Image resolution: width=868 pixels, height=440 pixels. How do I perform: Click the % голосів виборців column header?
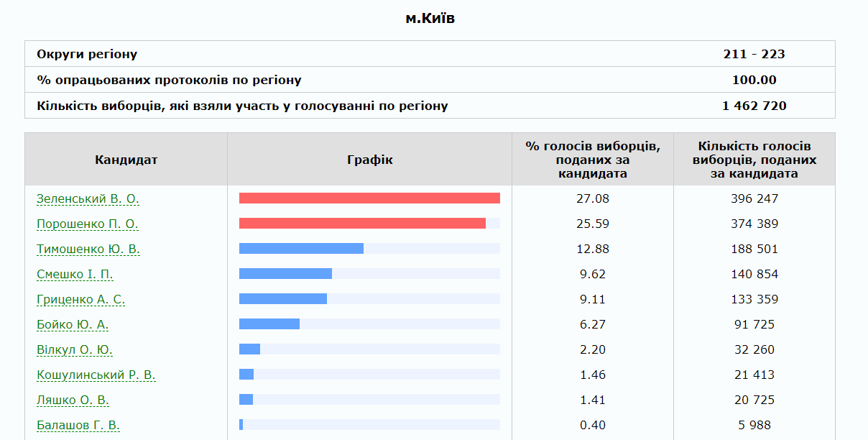[x=592, y=160]
